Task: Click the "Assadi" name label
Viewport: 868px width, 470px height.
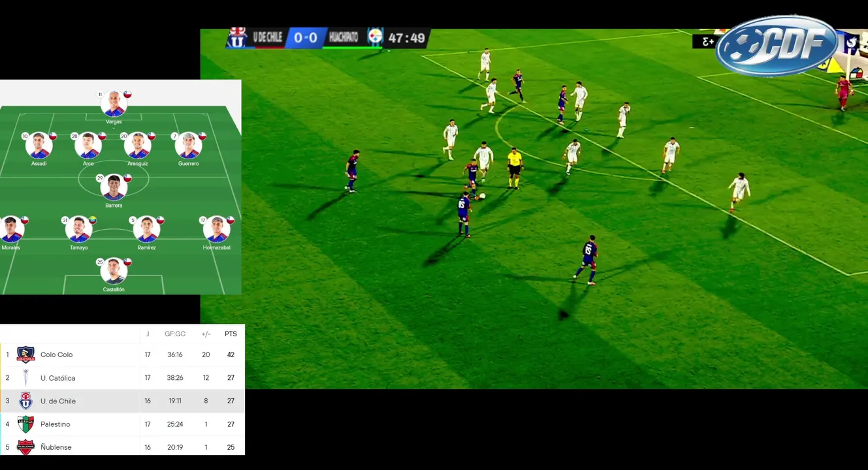Action: click(x=39, y=164)
